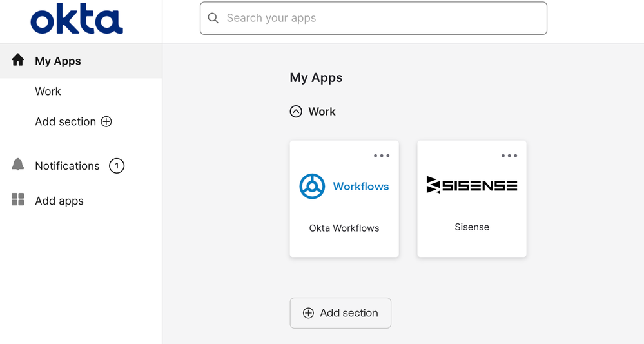
Task: Focus the Search your apps field
Action: 380,18
